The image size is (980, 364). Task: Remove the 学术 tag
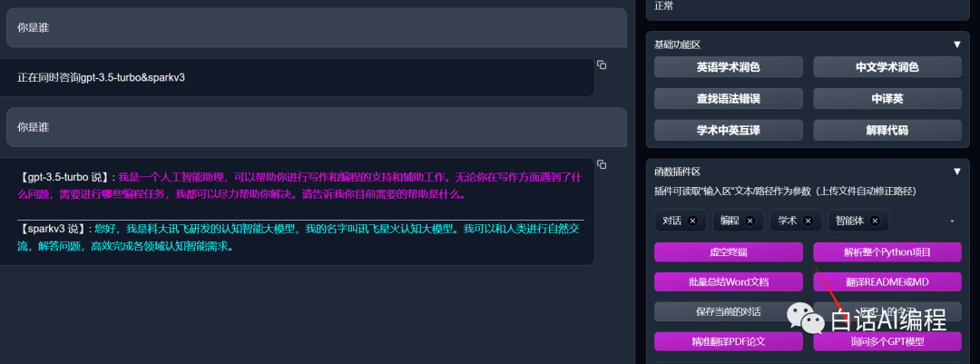coord(808,221)
